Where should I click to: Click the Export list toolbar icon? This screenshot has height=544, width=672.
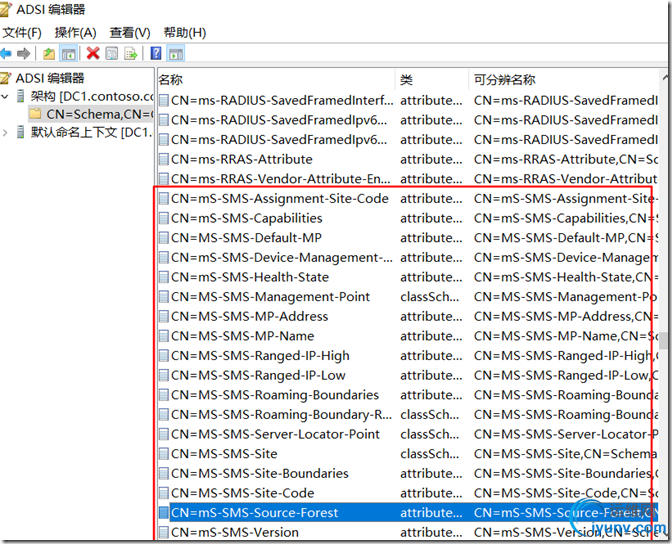click(x=130, y=54)
